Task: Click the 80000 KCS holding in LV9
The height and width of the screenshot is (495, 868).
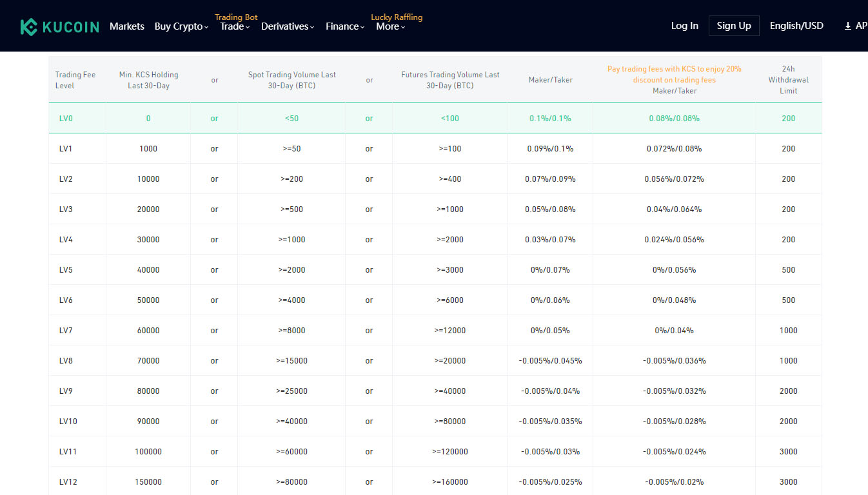Action: (x=148, y=391)
